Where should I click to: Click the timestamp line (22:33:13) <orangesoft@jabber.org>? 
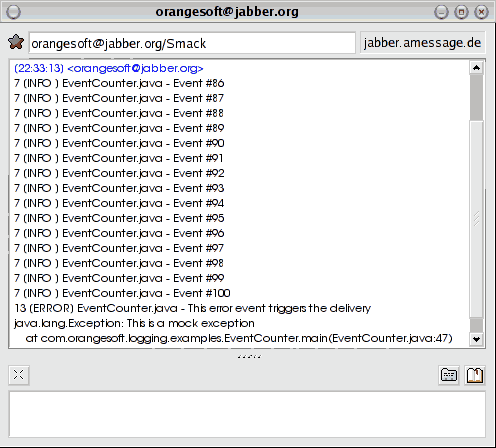pyautogui.click(x=109, y=68)
